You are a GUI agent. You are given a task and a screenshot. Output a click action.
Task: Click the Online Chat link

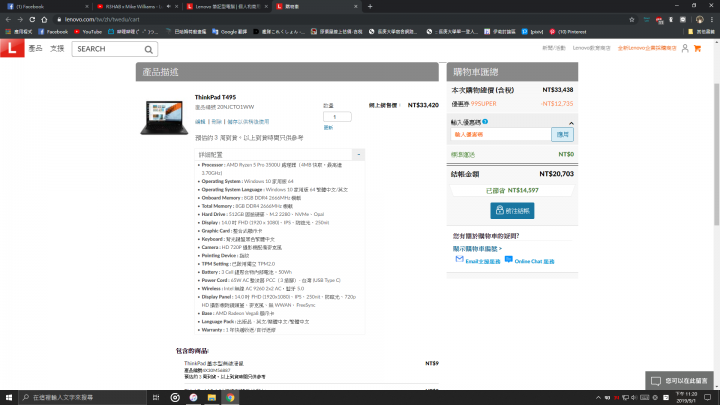pos(534,261)
